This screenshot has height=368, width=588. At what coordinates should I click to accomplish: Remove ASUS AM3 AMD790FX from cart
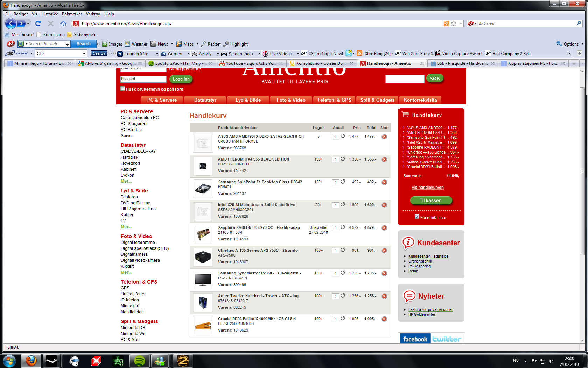384,137
